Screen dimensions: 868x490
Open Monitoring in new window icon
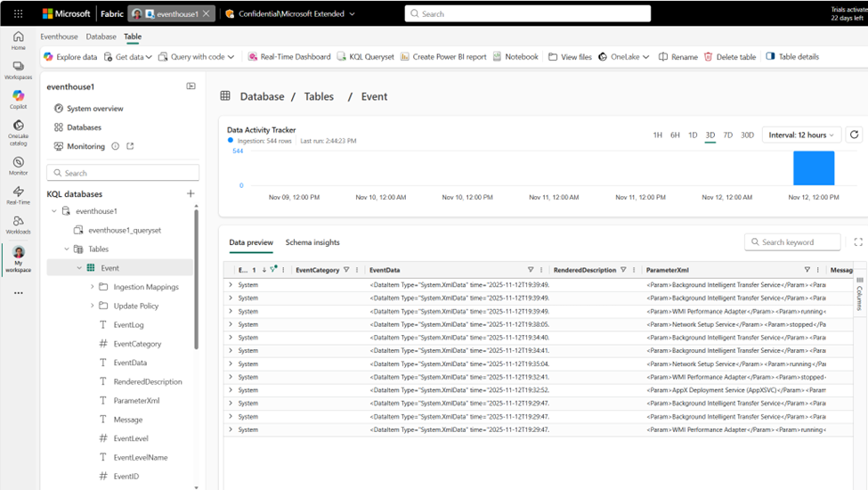pyautogui.click(x=130, y=146)
